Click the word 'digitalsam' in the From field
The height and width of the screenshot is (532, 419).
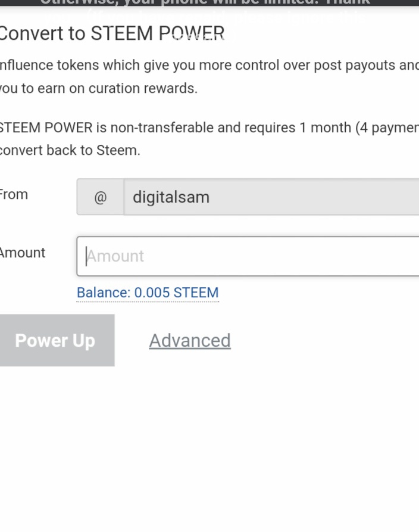(x=171, y=197)
